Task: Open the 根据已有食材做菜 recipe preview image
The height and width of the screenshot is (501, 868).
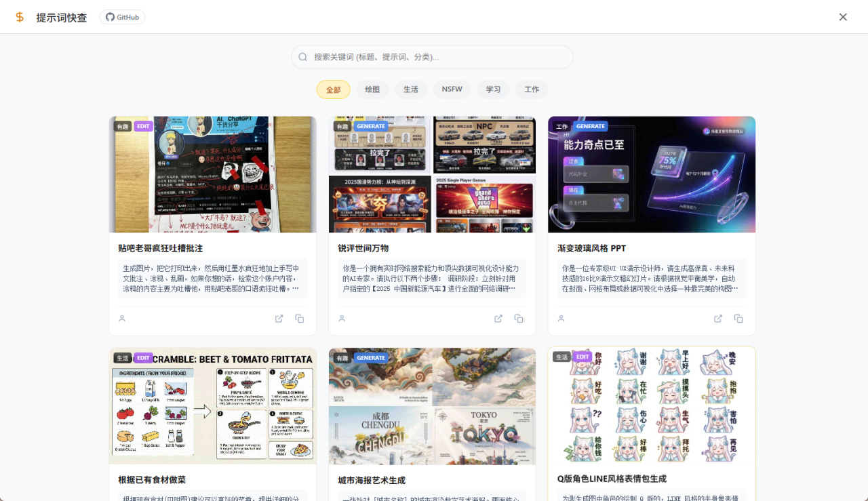Action: 213,406
